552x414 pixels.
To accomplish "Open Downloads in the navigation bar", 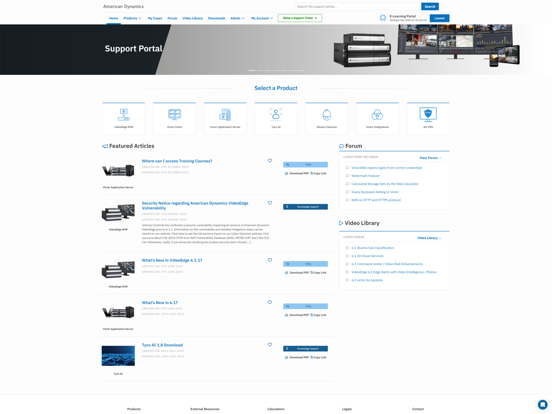I will coord(217,18).
